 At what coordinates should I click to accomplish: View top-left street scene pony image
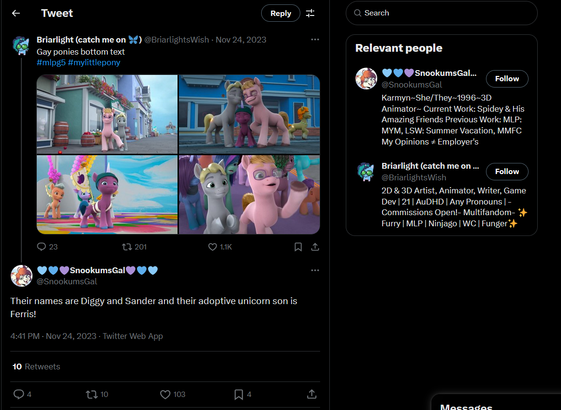[x=107, y=114]
